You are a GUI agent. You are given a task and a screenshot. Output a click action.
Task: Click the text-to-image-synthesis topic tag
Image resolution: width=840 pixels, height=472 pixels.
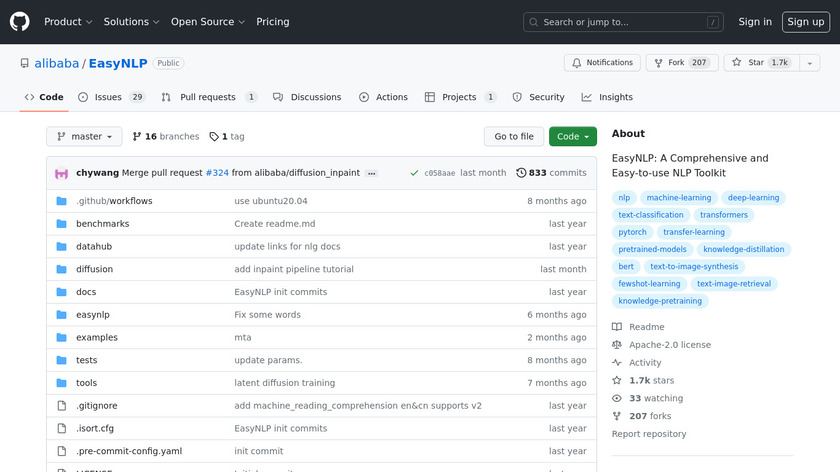[694, 266]
